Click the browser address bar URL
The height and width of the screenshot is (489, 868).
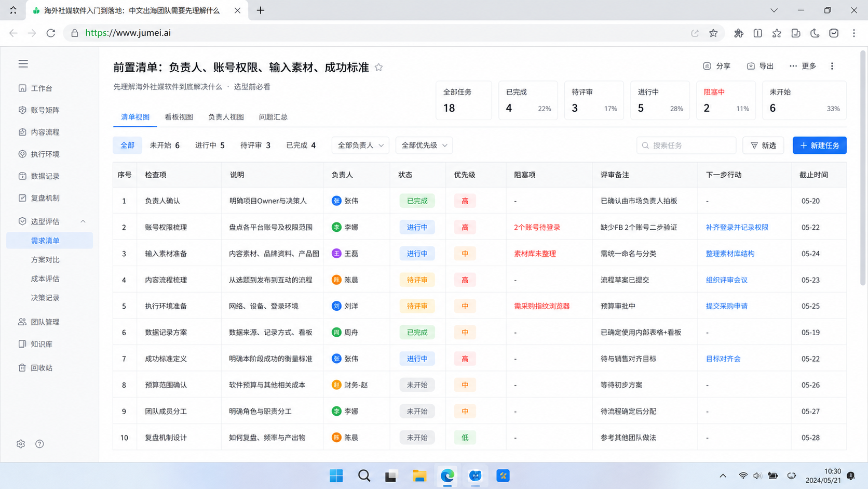pyautogui.click(x=128, y=33)
